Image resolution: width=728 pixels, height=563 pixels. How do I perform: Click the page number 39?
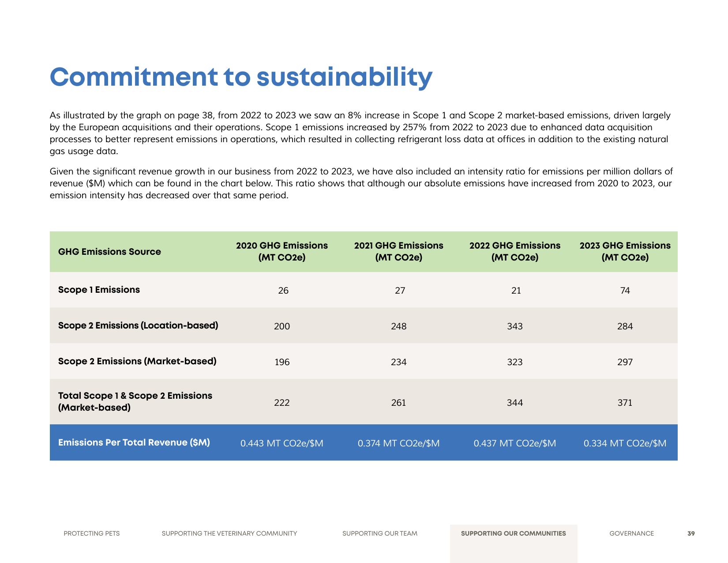click(x=691, y=533)
